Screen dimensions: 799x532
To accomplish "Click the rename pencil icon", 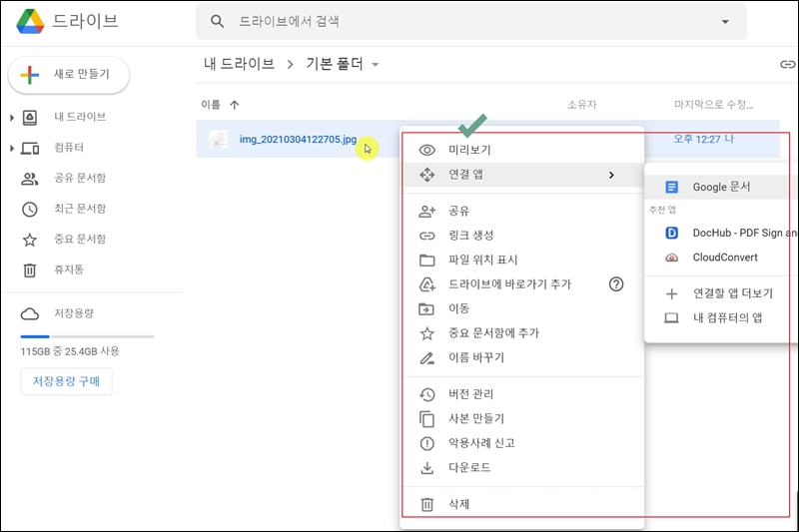I will (427, 358).
